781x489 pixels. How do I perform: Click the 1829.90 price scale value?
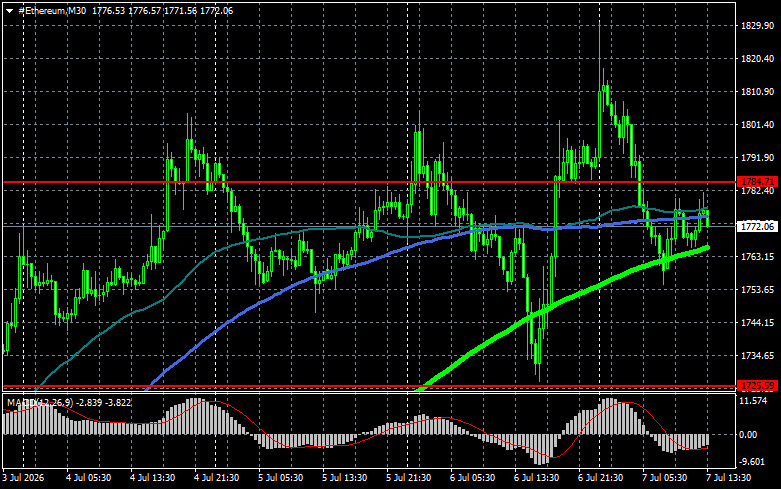(758, 26)
